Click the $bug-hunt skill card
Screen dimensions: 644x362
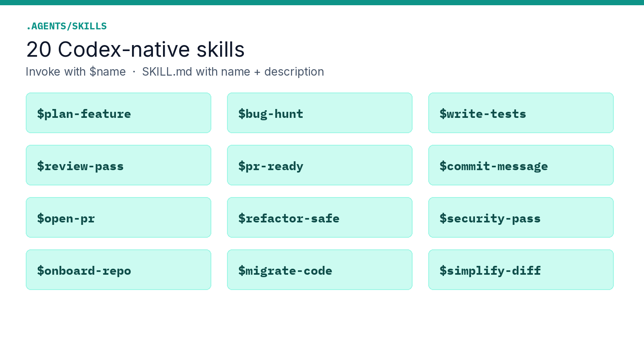click(320, 113)
